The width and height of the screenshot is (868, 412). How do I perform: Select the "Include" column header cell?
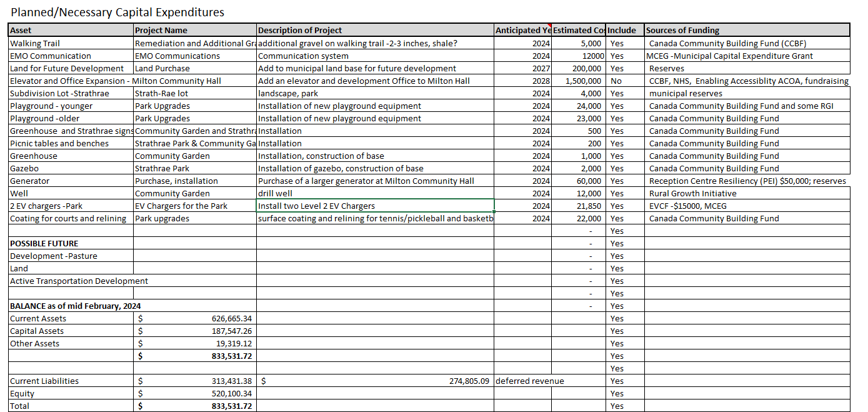pyautogui.click(x=624, y=30)
